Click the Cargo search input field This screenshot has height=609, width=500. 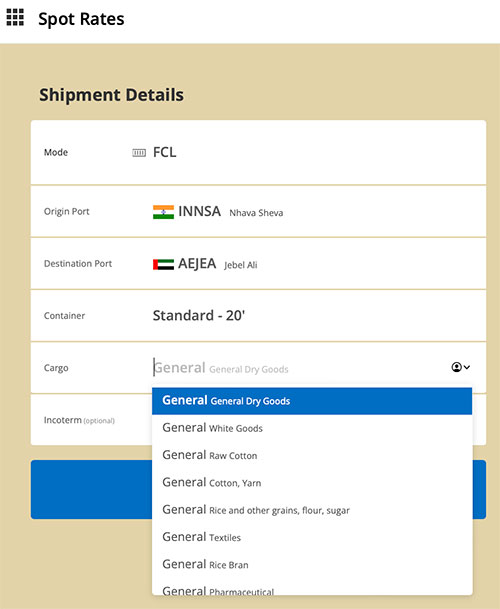click(299, 367)
